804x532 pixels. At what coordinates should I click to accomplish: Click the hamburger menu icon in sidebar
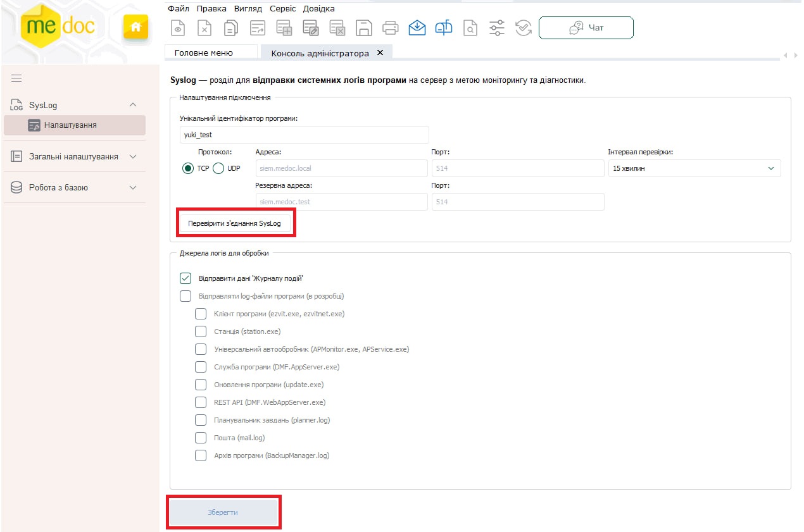click(16, 78)
